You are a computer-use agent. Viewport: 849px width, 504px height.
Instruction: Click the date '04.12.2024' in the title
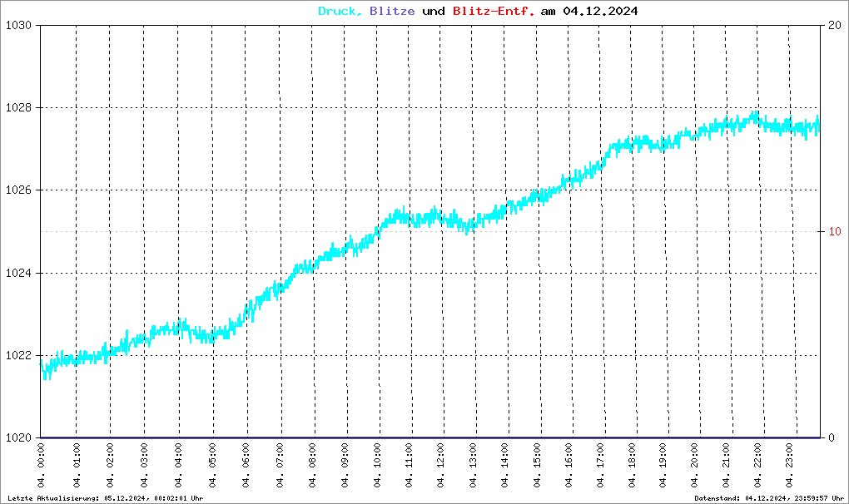pyautogui.click(x=600, y=11)
